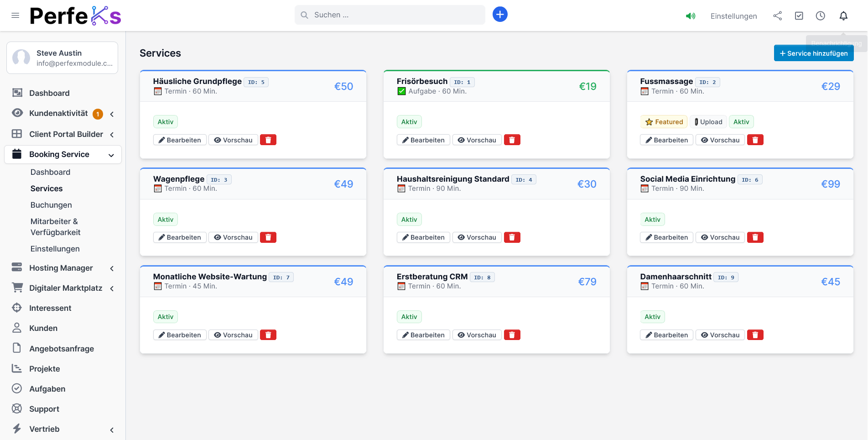Click the blue plus quick-create icon
Image resolution: width=868 pixels, height=440 pixels.
(x=500, y=15)
